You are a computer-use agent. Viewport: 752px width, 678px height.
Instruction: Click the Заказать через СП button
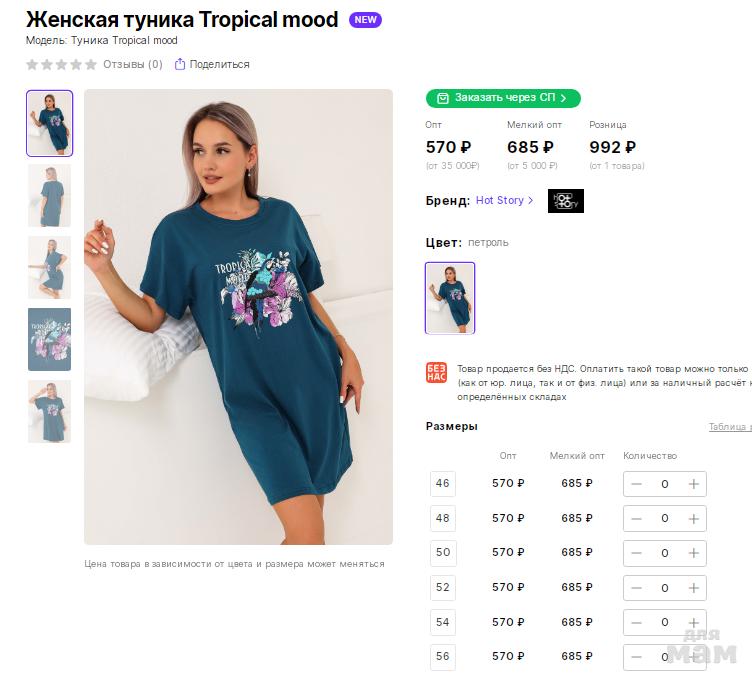(x=503, y=98)
